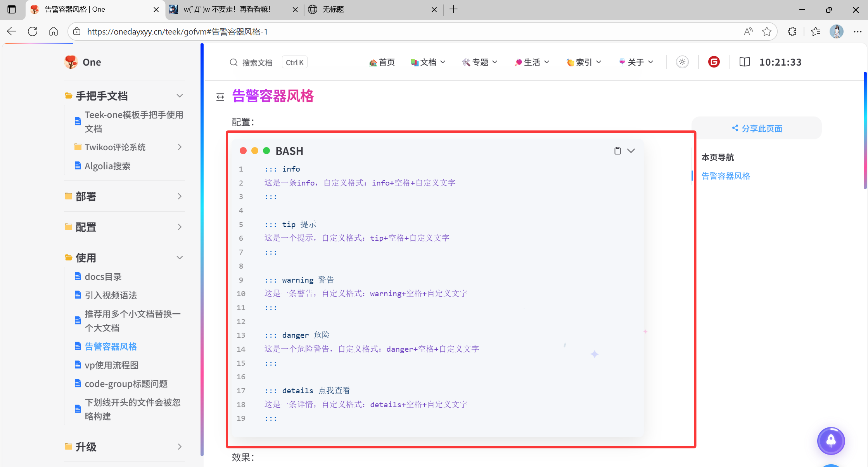Open the Read Aloud icon in the address bar

[748, 31]
